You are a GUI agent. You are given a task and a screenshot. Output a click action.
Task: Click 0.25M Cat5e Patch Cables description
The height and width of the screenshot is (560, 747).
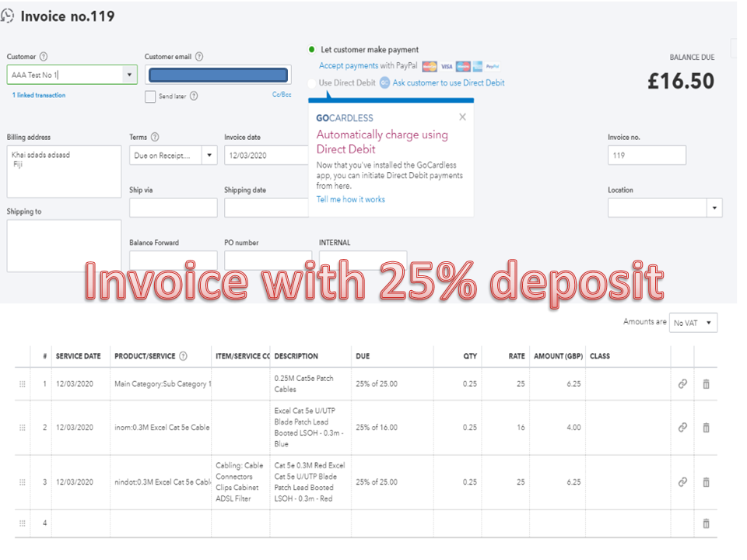[303, 383]
